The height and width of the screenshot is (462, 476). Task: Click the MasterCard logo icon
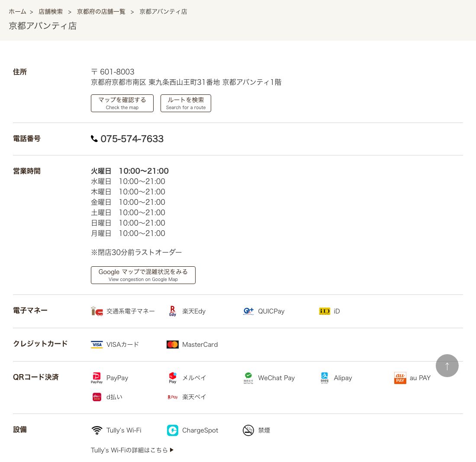click(172, 345)
